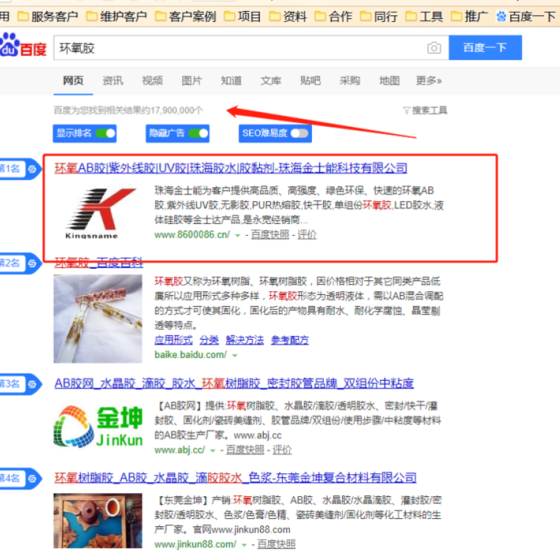Open the 服务客户 bookmark folder
Screen dimensions: 560x560
(x=48, y=16)
